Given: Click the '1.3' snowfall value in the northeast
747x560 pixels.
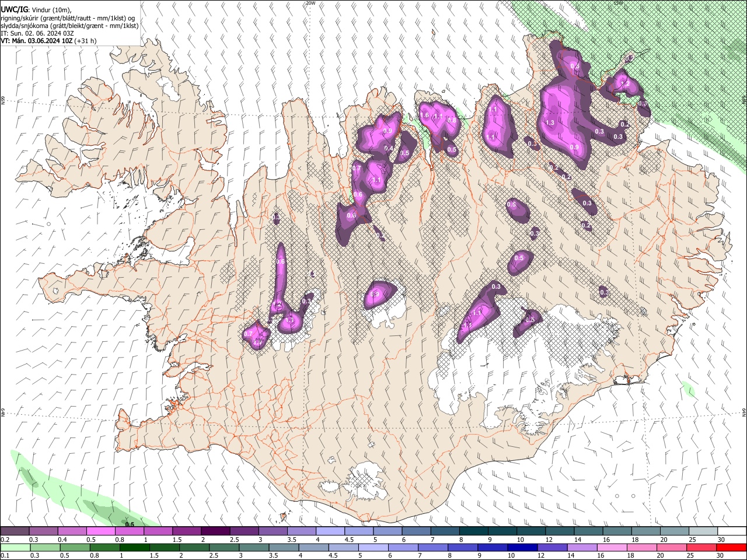Looking at the screenshot, I should click(549, 123).
